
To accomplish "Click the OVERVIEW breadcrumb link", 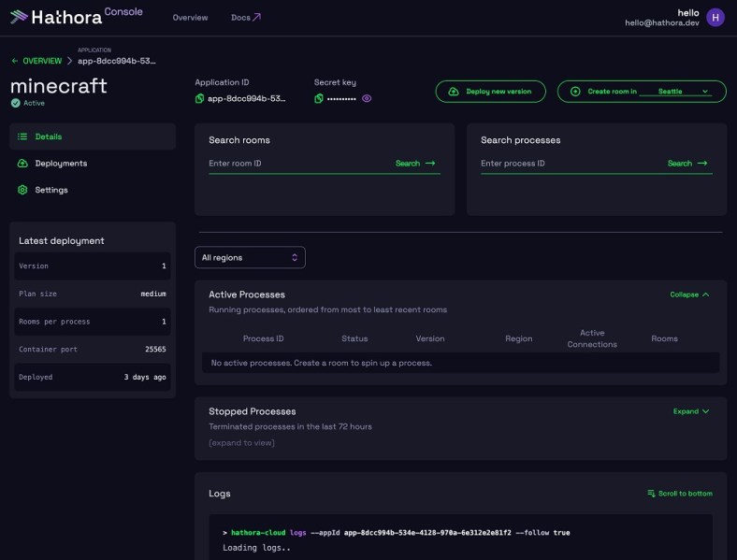I will coord(42,61).
